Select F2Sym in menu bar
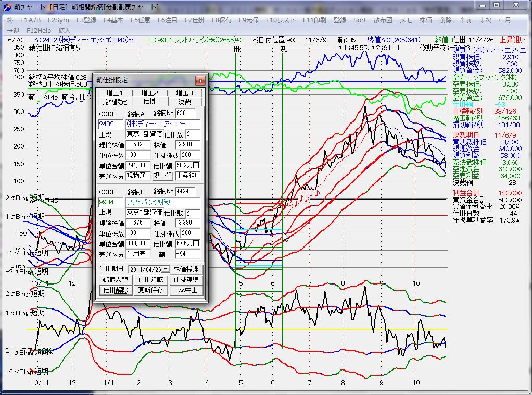 [x=58, y=20]
